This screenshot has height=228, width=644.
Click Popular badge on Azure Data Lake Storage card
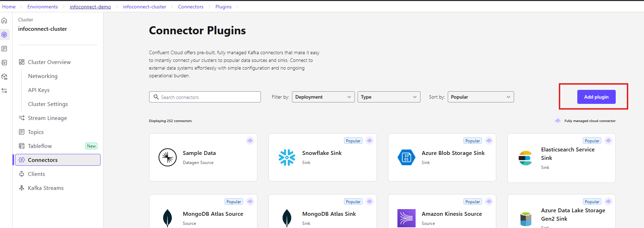[x=592, y=202]
